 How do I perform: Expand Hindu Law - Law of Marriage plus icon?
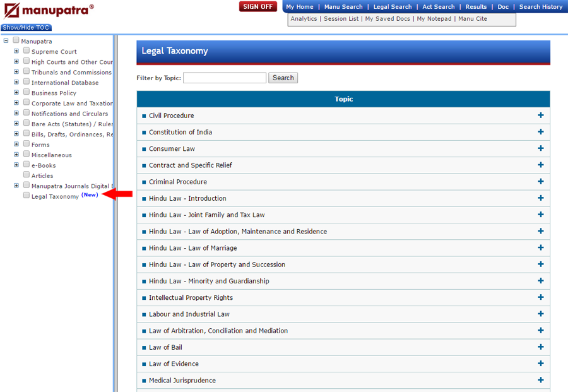pos(540,248)
